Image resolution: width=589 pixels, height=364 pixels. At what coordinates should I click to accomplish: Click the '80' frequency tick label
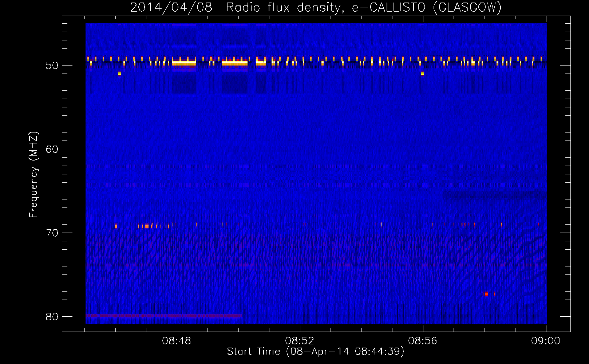tap(52, 317)
